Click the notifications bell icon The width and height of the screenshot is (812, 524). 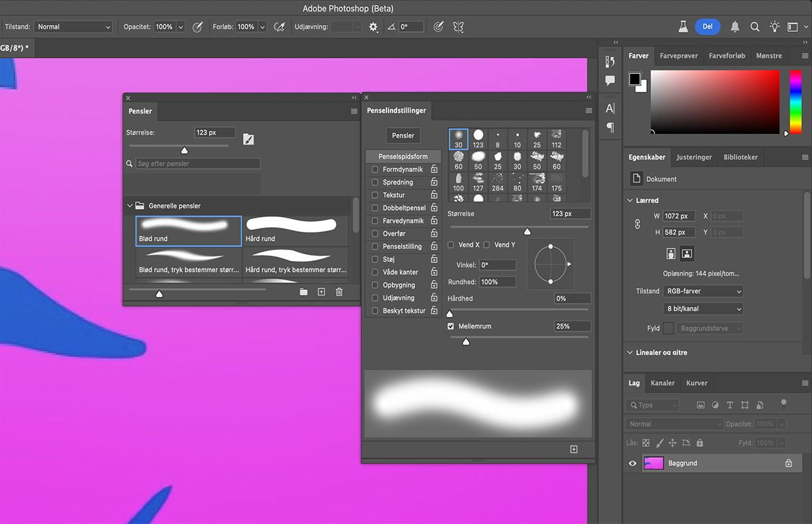[735, 27]
